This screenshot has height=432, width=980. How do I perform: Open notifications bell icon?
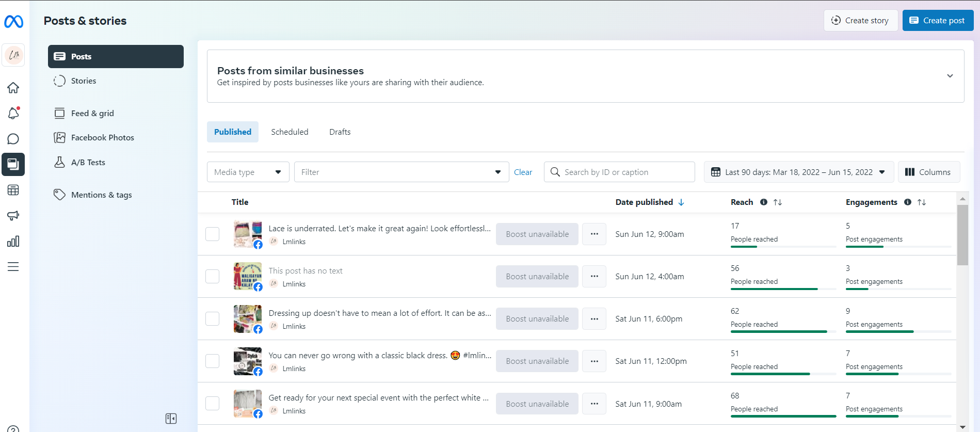click(13, 113)
